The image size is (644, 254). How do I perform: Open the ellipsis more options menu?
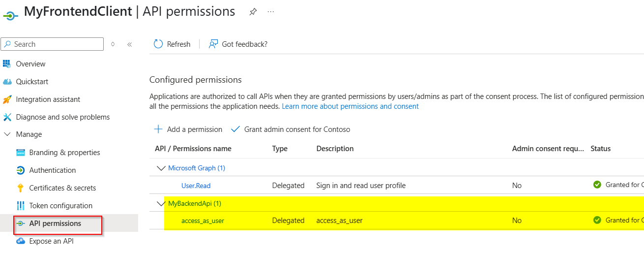[x=271, y=11]
